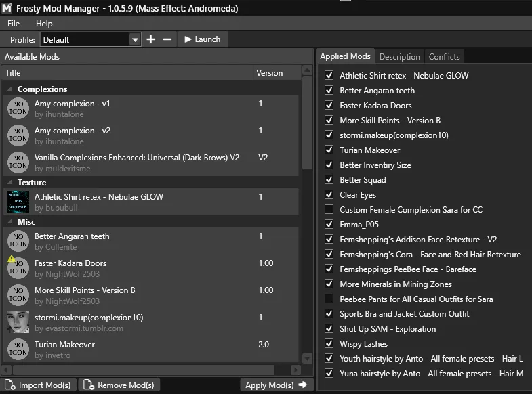
Task: Click the Frosty Mod Manager app icon
Action: tap(7, 8)
